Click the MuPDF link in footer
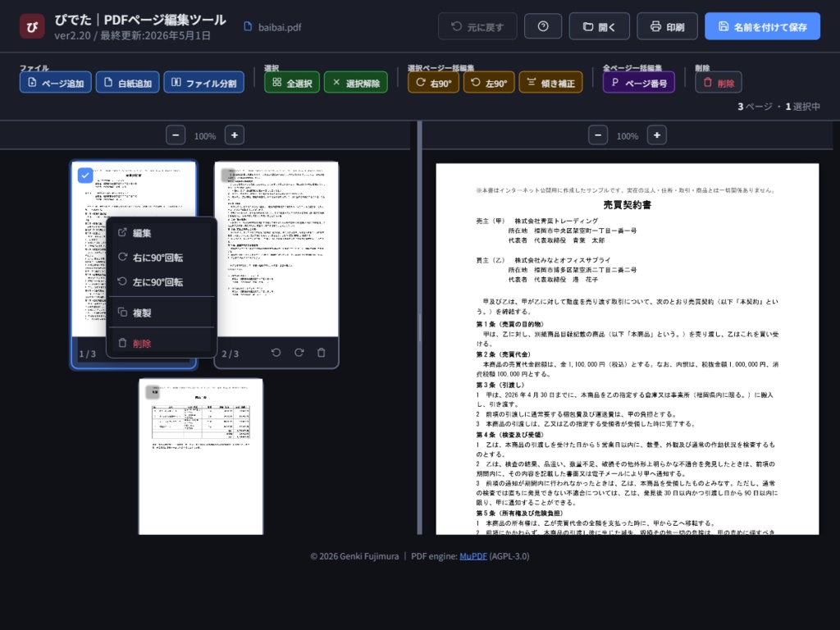This screenshot has height=630, width=840. [x=473, y=556]
